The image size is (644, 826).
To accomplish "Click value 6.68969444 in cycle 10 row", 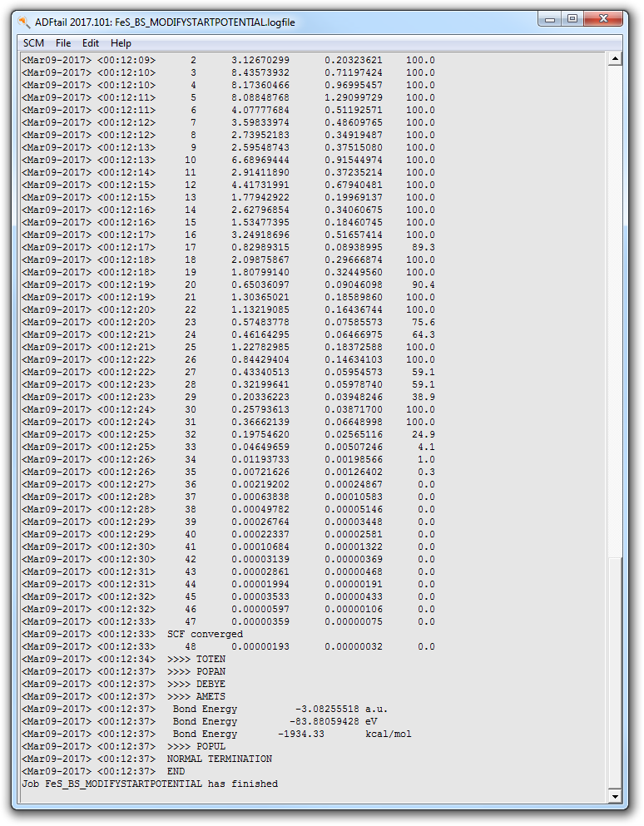I will [260, 161].
